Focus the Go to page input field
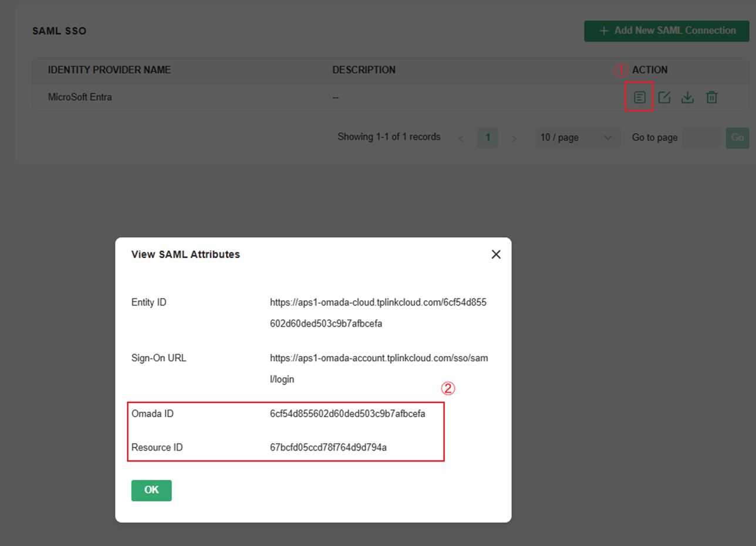The height and width of the screenshot is (546, 756). click(x=701, y=138)
